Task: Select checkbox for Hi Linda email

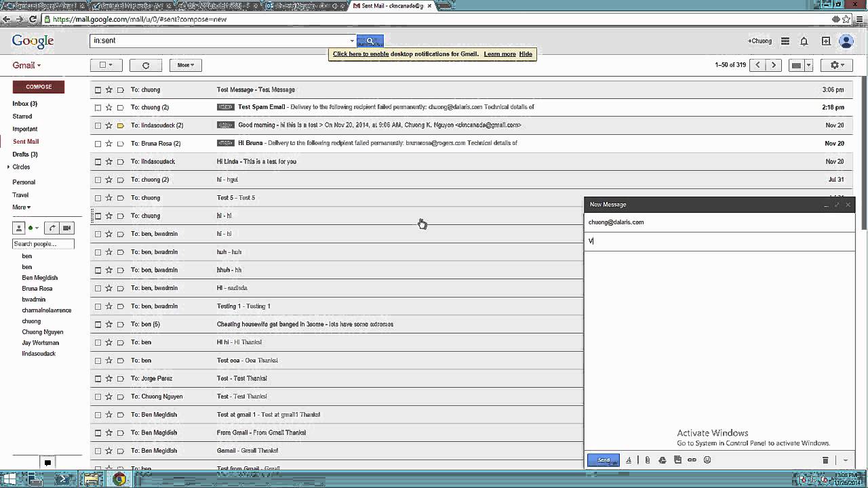Action: coord(98,161)
